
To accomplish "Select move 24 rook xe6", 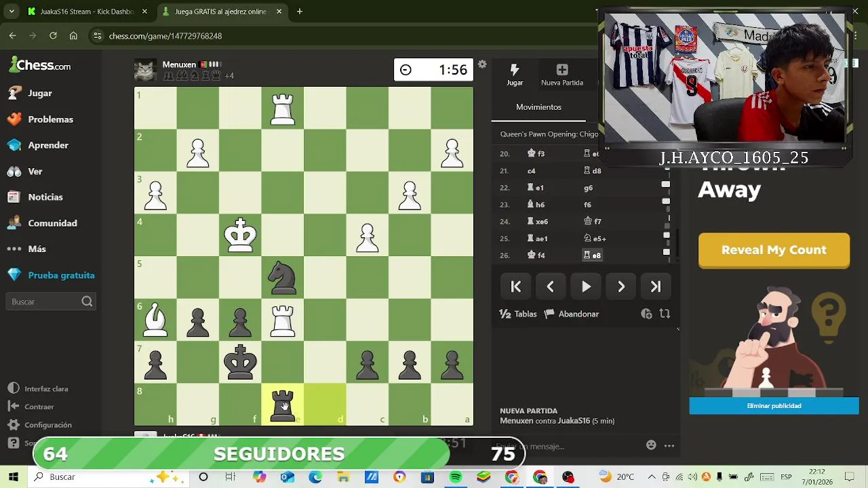I will click(538, 222).
